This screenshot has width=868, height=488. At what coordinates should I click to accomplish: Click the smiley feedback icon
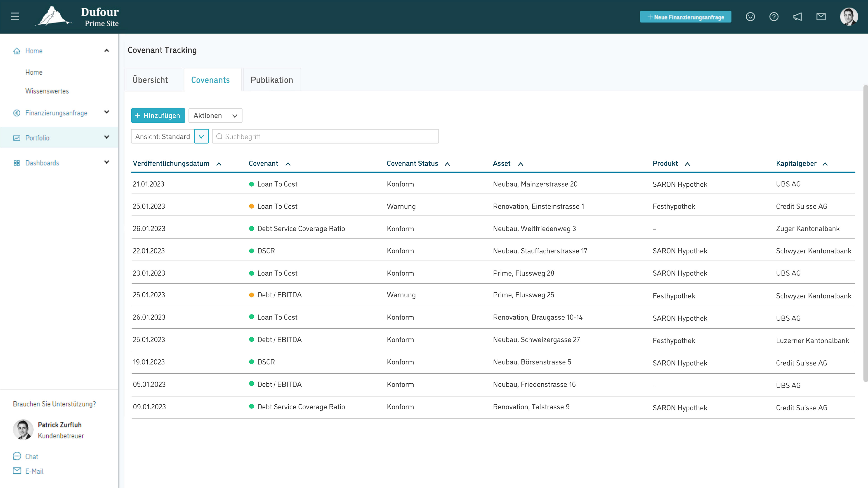750,16
